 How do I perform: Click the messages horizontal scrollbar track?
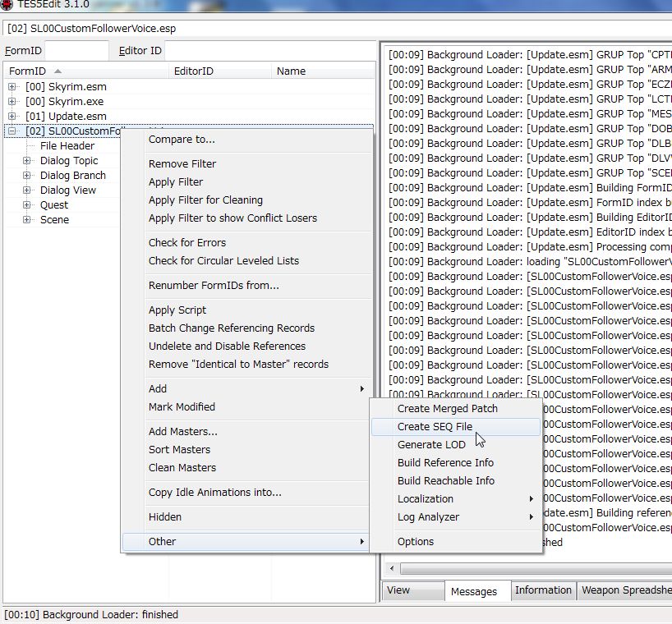point(536,569)
